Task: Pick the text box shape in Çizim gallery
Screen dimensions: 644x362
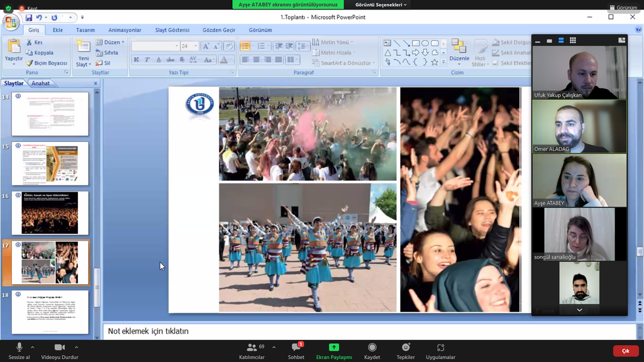Action: [x=387, y=43]
